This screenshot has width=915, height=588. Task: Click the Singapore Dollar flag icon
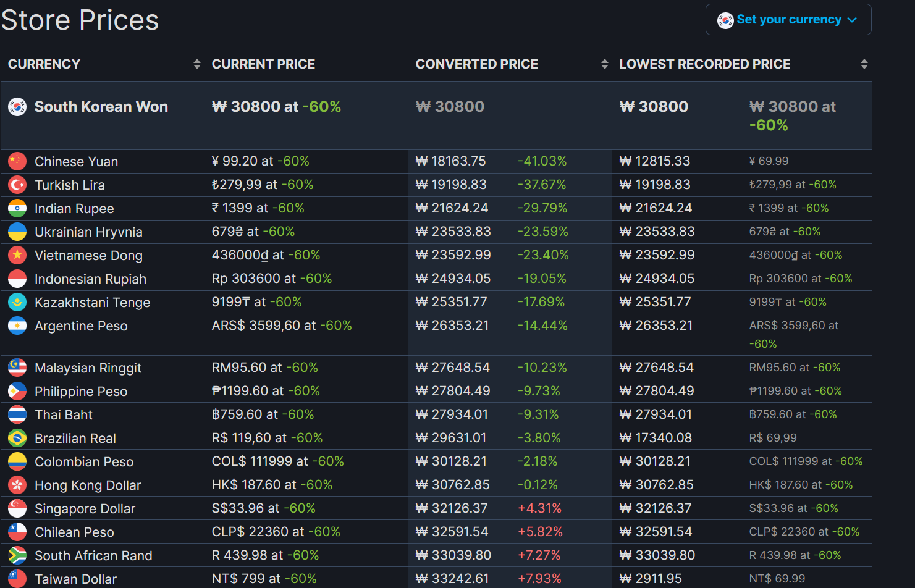[17, 508]
